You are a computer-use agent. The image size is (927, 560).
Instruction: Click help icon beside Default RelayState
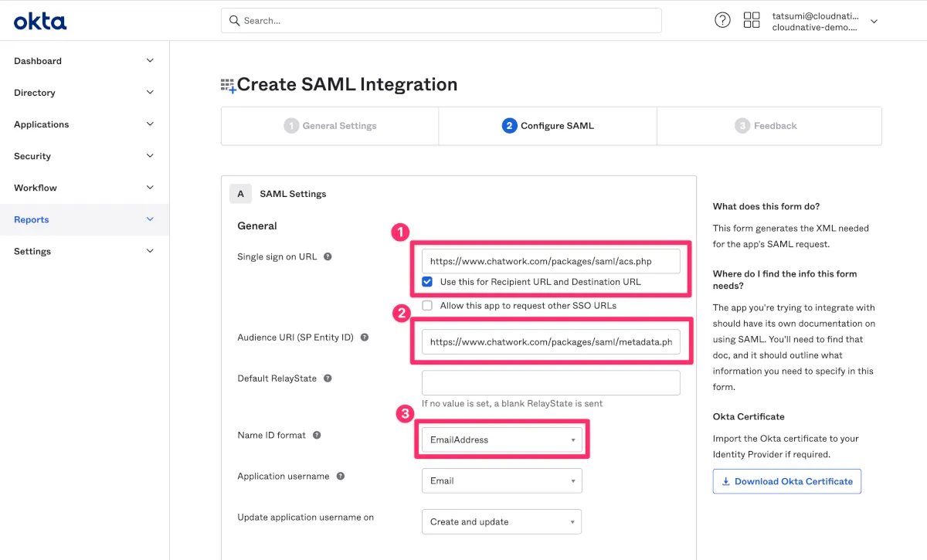328,378
